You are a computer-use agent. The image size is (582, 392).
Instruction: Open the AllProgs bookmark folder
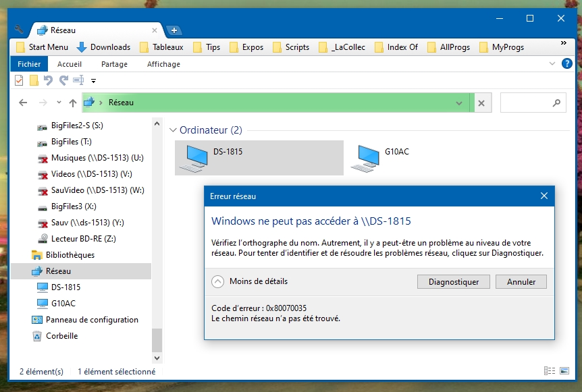point(449,47)
